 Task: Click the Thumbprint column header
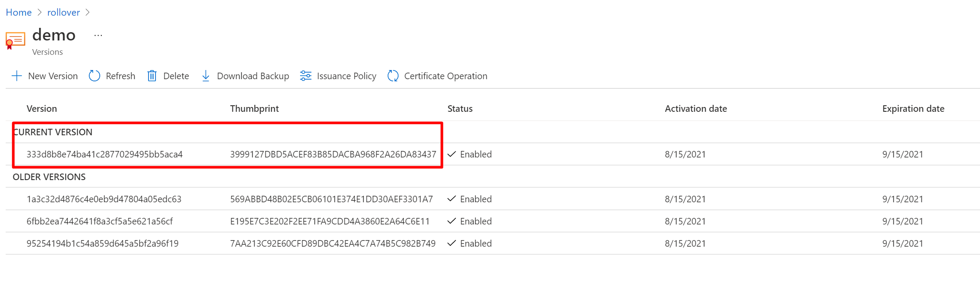(x=254, y=109)
